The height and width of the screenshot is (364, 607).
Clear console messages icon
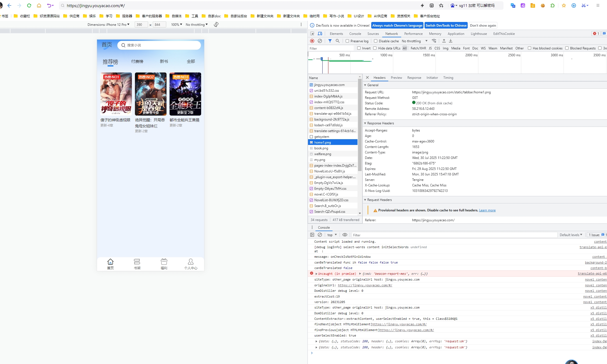coord(320,235)
